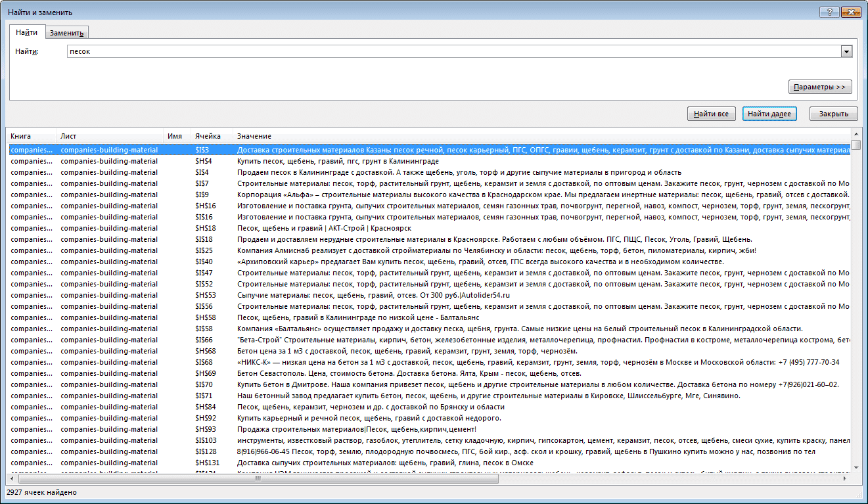Switch to the Заменить tab
This screenshot has width=868, height=504.
[x=66, y=34]
